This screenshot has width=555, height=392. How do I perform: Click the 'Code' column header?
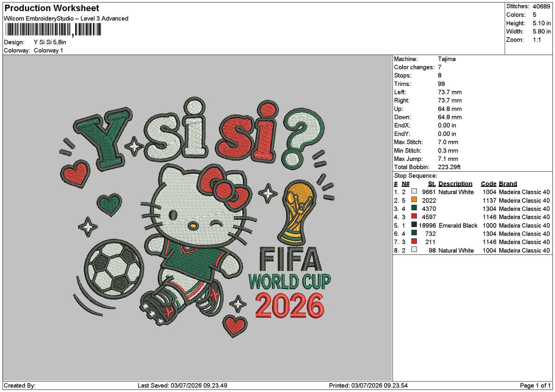(x=489, y=184)
